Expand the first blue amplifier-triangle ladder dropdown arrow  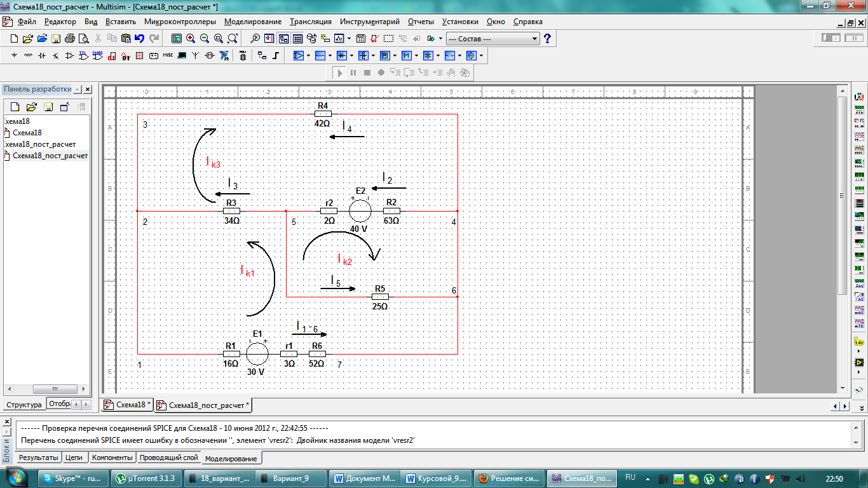[x=308, y=56]
